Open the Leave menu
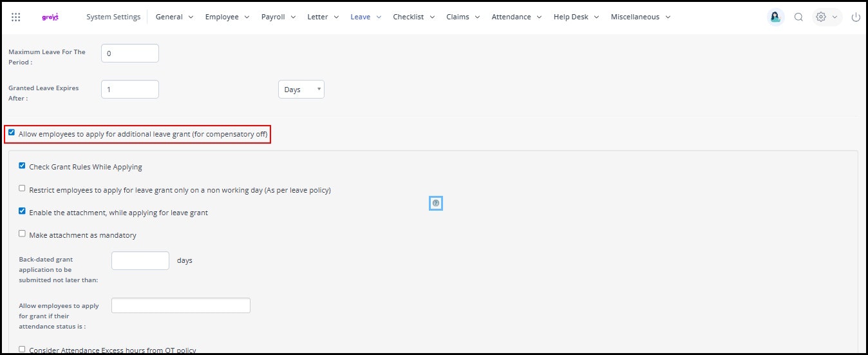868x355 pixels. click(366, 17)
